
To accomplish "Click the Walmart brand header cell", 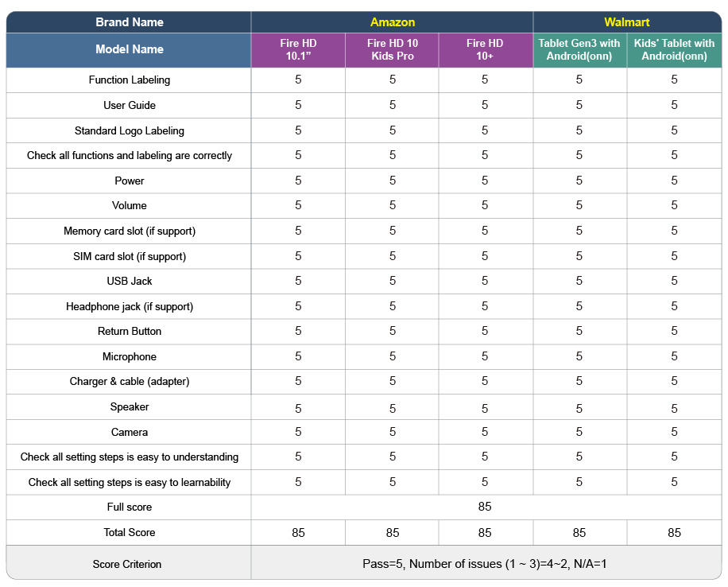I will [627, 22].
